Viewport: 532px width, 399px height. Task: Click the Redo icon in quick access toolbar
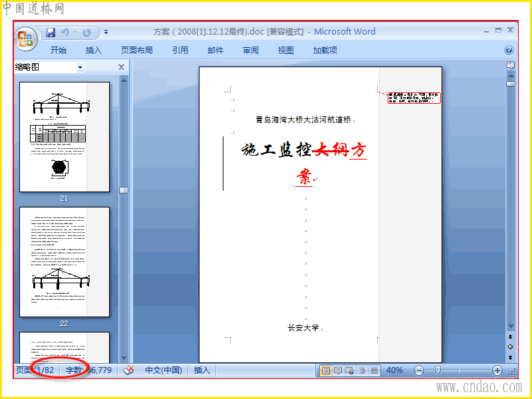(x=87, y=33)
